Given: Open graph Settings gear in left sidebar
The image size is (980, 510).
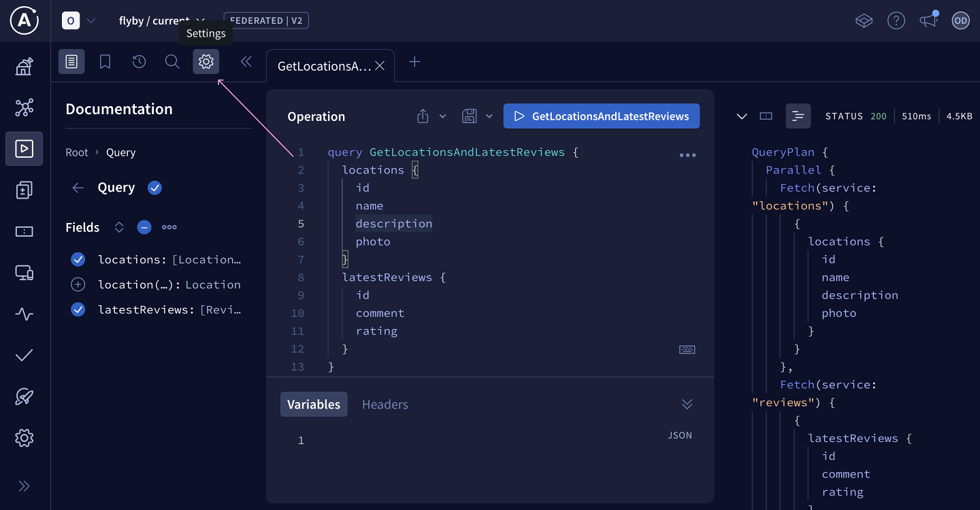Looking at the screenshot, I should tap(24, 438).
